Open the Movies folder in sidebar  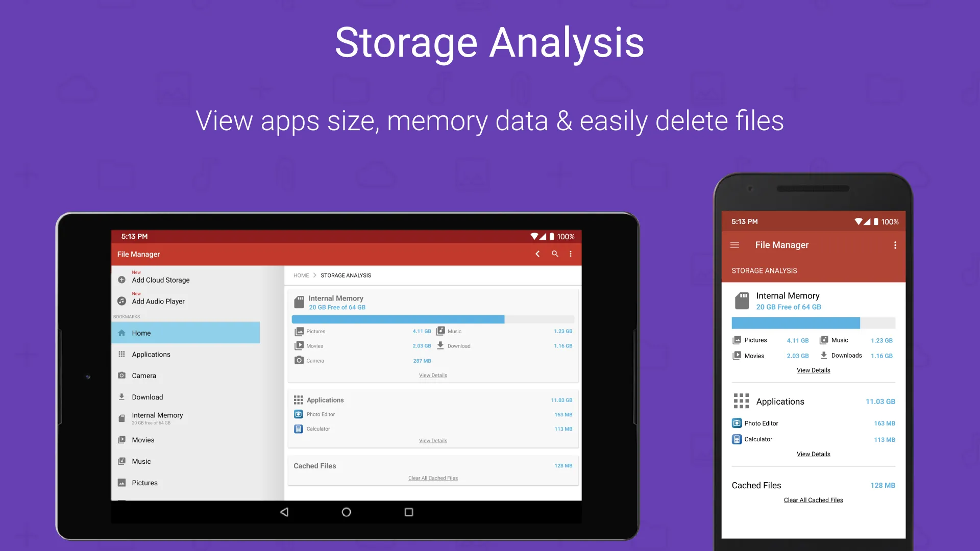pyautogui.click(x=143, y=439)
